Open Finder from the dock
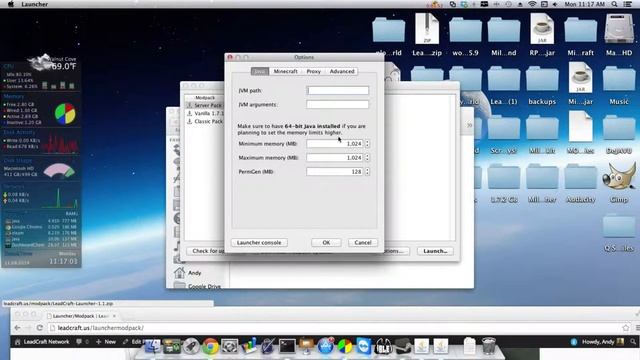Image resolution: width=640 pixels, height=360 pixels. pos(152,346)
